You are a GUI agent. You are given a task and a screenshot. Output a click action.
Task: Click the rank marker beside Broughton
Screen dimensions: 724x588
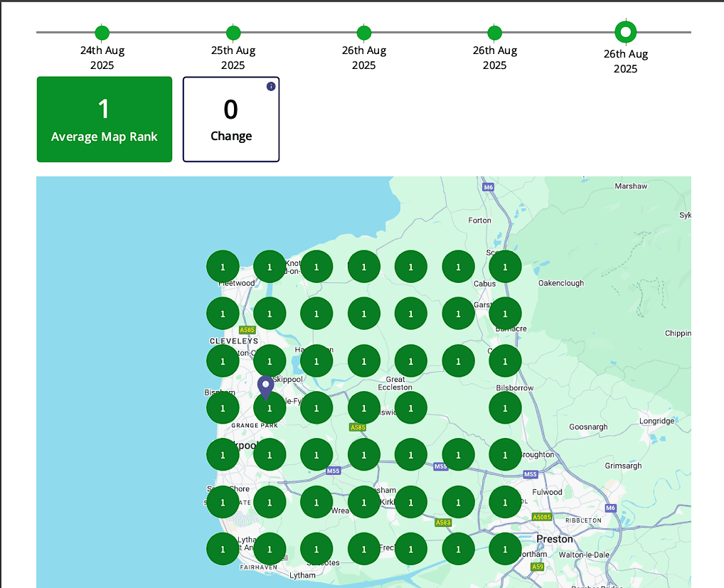pyautogui.click(x=505, y=455)
